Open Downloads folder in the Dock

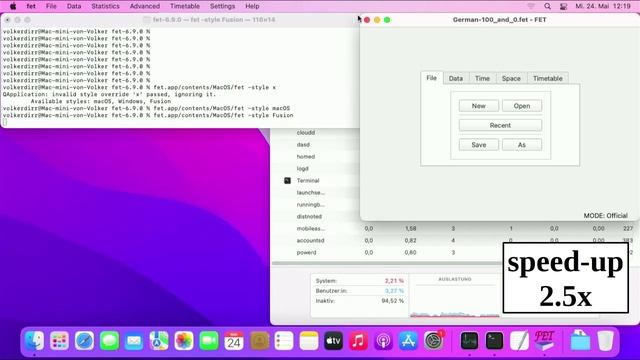(x=580, y=340)
